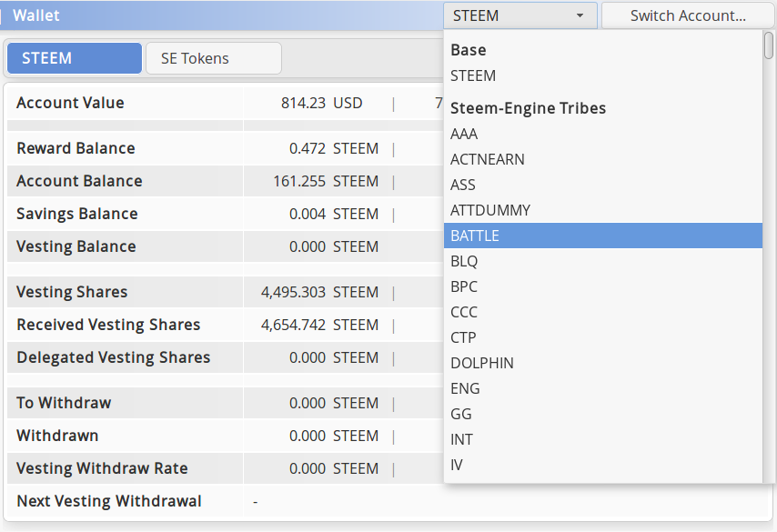Click the Next Vesting Withdrawal label

point(109,501)
